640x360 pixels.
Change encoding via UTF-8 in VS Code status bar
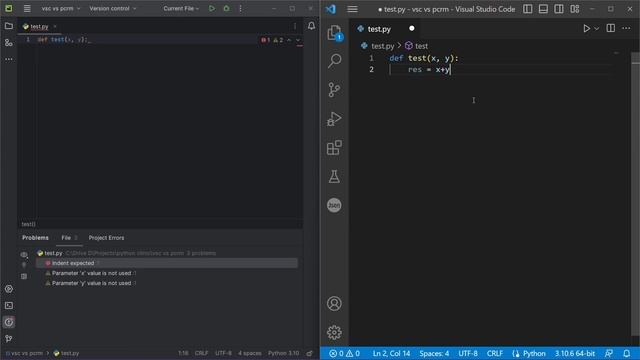point(468,353)
